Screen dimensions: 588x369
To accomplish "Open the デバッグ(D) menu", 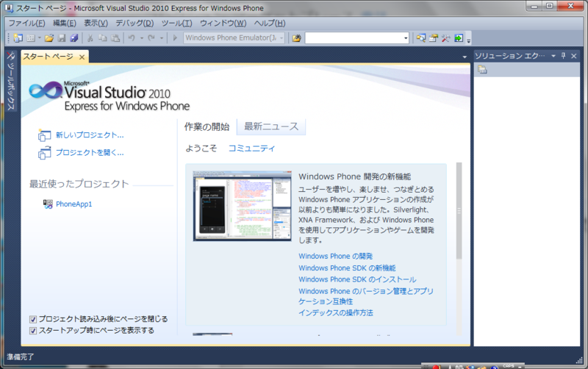I will 135,24.
